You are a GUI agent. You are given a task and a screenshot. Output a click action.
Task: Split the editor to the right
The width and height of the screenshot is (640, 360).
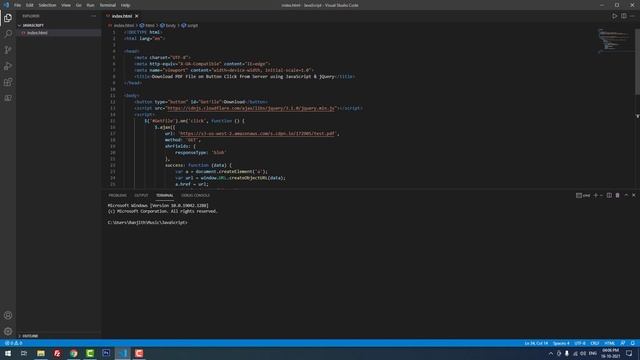pyautogui.click(x=624, y=16)
